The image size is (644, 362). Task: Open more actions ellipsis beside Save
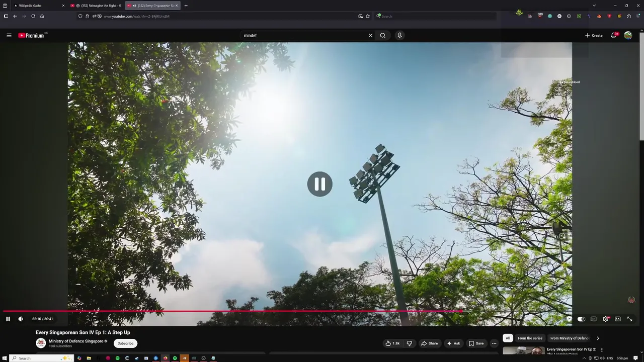(494, 343)
